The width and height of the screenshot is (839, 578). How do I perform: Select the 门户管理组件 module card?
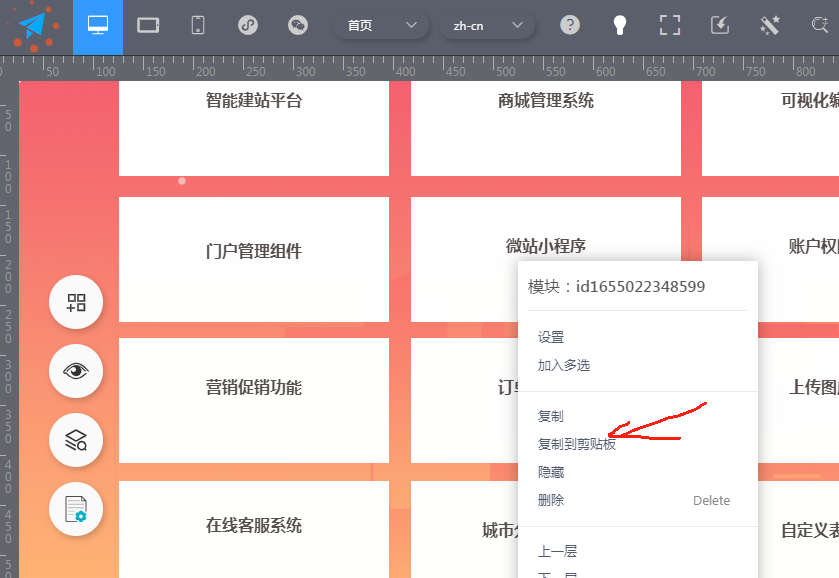coord(253,251)
